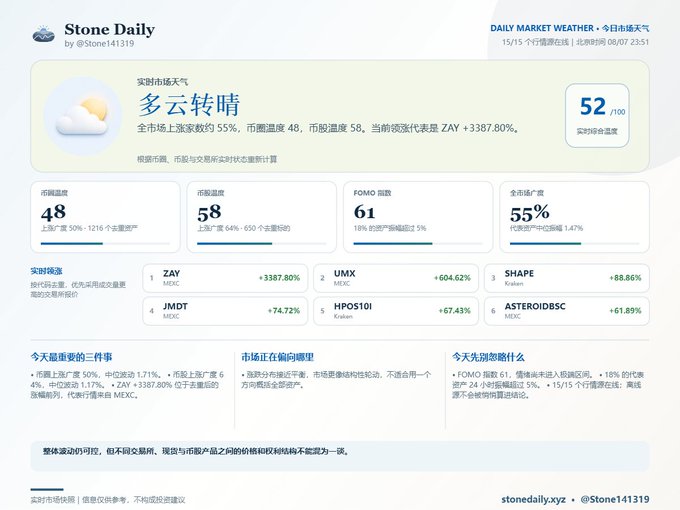This screenshot has width=680, height=510.
Task: Open the UMX gainer card
Action: pos(396,278)
